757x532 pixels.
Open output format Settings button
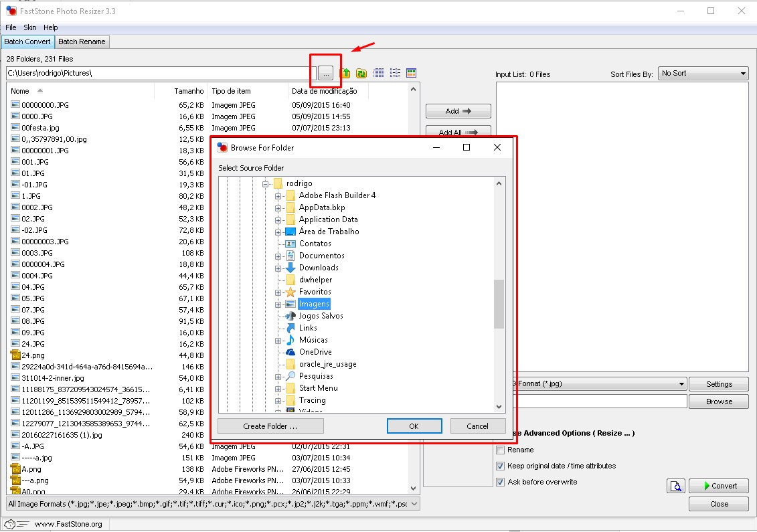[x=719, y=384]
